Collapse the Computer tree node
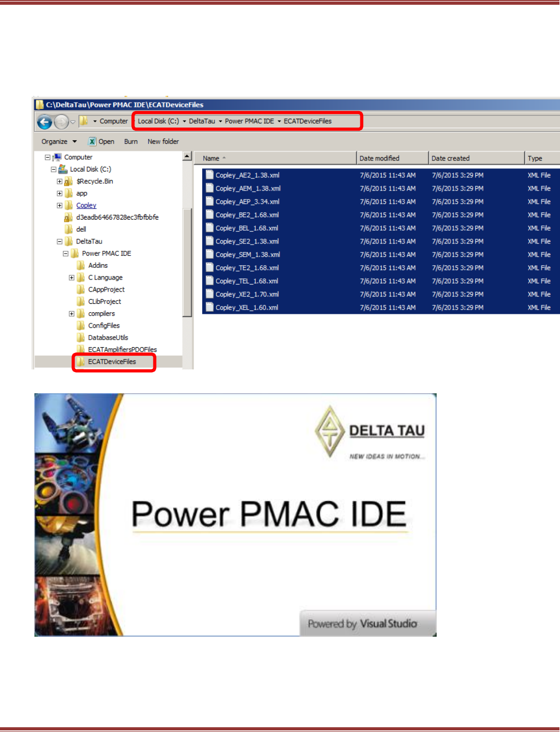 [48, 157]
